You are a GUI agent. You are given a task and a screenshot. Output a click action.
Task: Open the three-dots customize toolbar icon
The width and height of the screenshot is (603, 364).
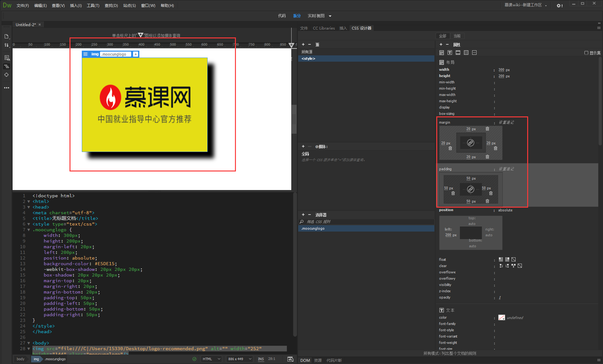(x=6, y=88)
